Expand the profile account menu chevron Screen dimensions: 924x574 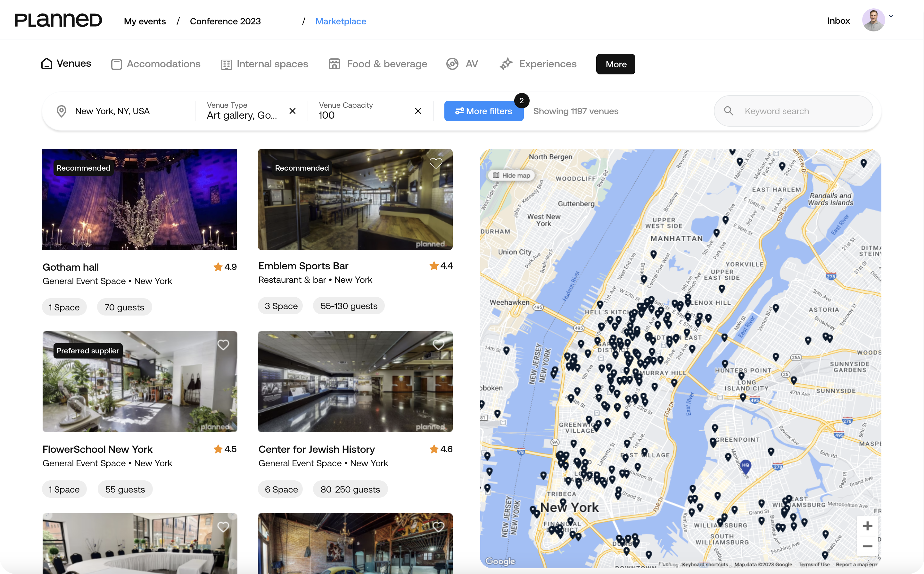(891, 16)
